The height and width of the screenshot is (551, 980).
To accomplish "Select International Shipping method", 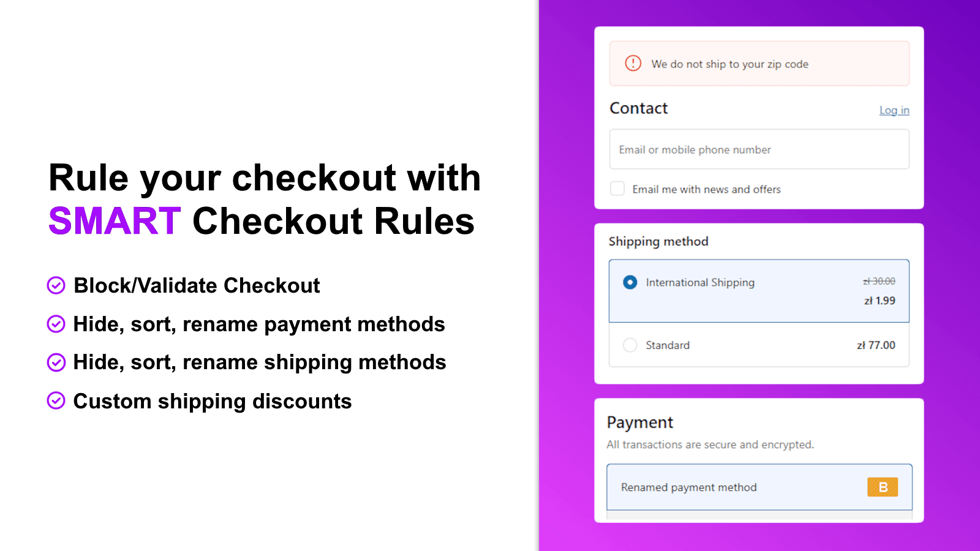I will 699,282.
